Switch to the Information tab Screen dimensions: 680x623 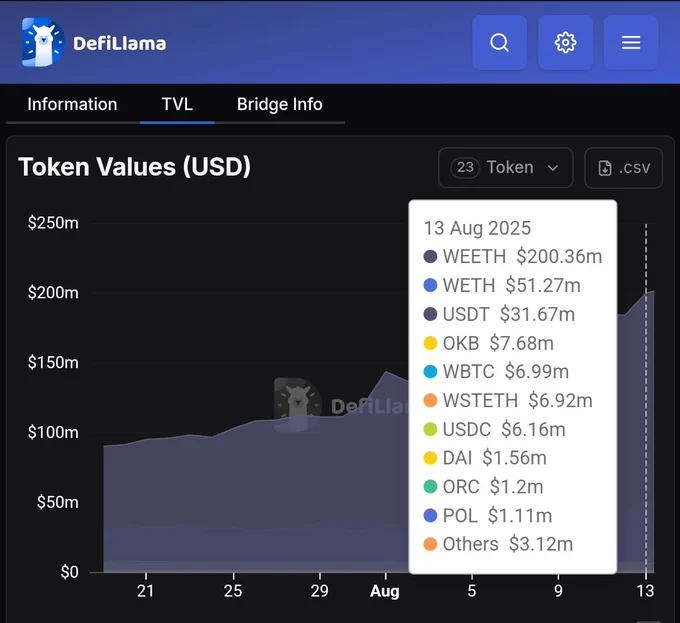pos(72,104)
